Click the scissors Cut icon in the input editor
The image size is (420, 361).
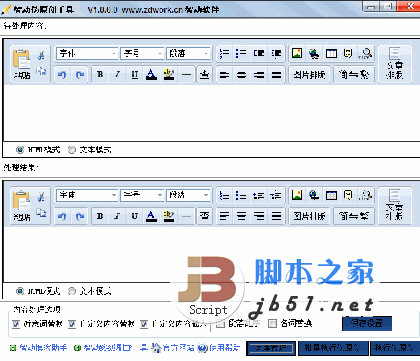(41, 55)
